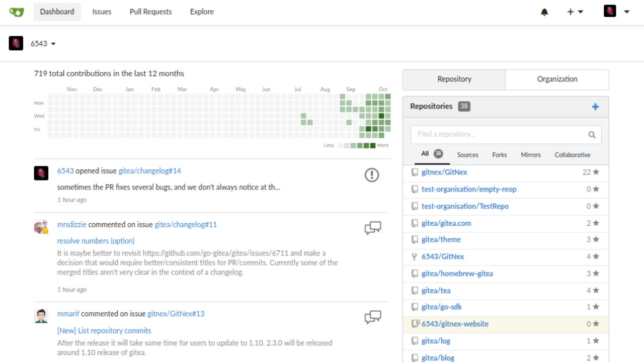Open the 6543 context switcher dropdown

[x=43, y=44]
